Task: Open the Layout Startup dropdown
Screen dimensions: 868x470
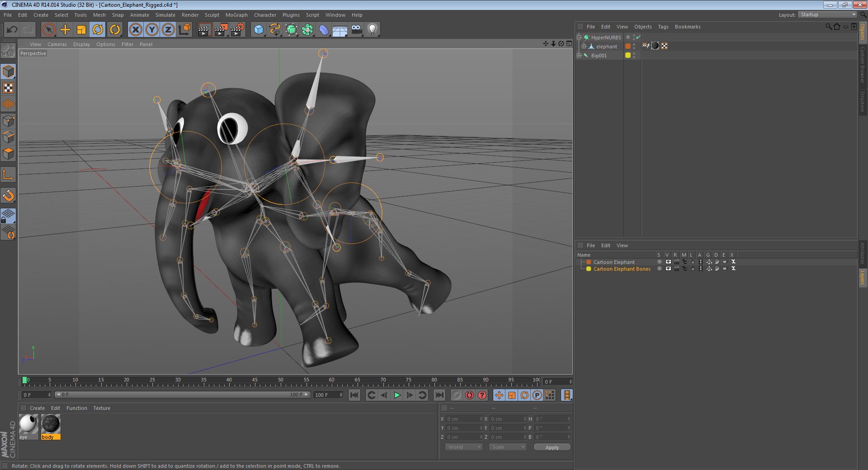Action: point(827,15)
